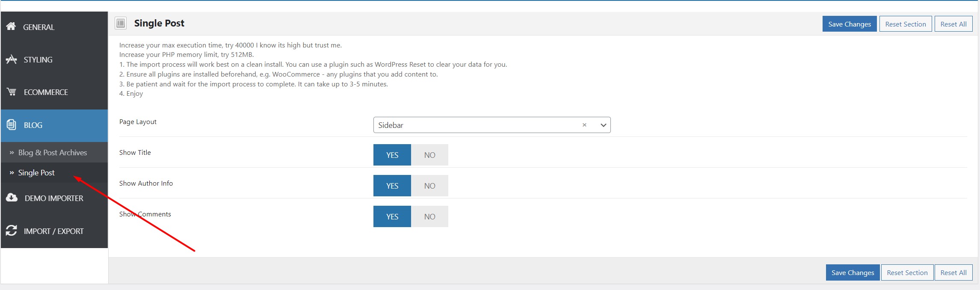Click the top Reset Section button

(906, 24)
